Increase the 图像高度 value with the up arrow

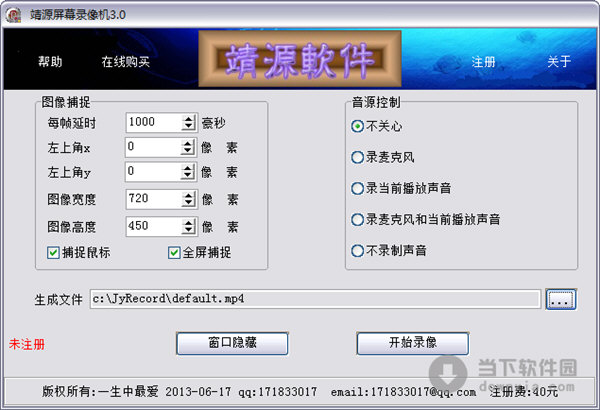tap(188, 223)
